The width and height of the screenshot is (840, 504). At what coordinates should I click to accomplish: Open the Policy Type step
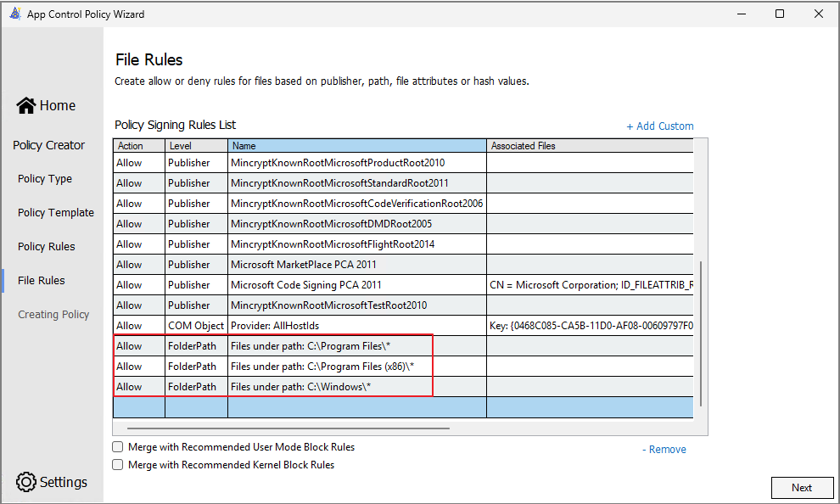click(45, 179)
